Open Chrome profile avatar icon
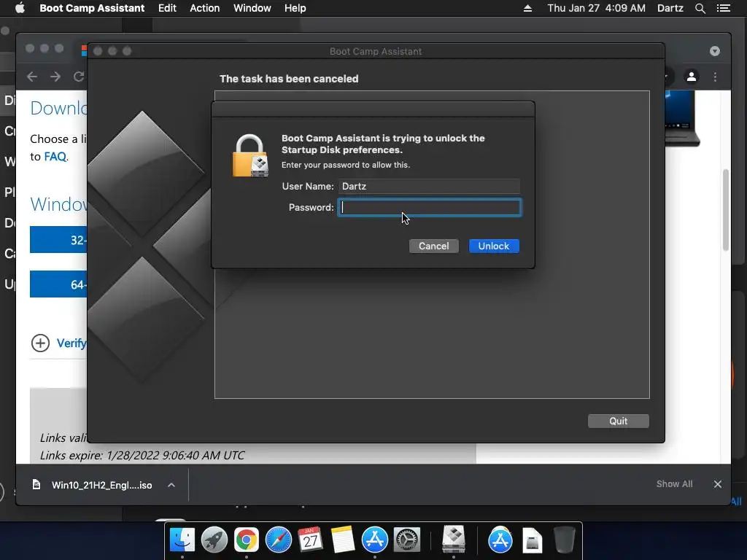Image resolution: width=747 pixels, height=560 pixels. pos(692,77)
